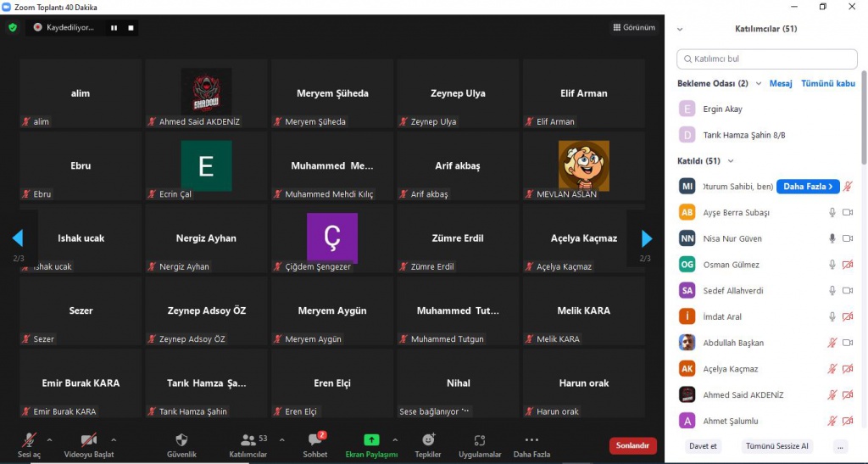868x464 pixels.
Task: Mute everyone with Tümünü Sessize Al
Action: click(x=776, y=446)
